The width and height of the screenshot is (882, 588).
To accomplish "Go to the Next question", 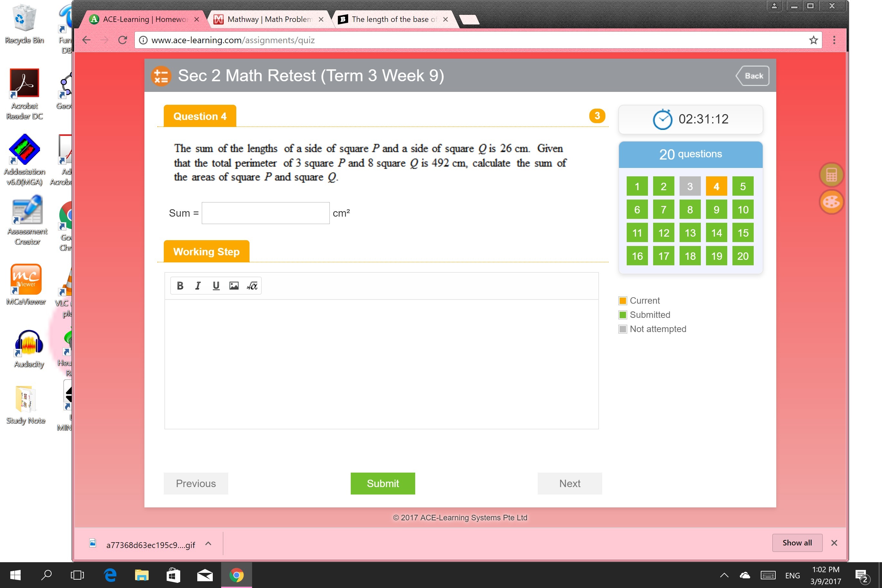I will (x=569, y=483).
